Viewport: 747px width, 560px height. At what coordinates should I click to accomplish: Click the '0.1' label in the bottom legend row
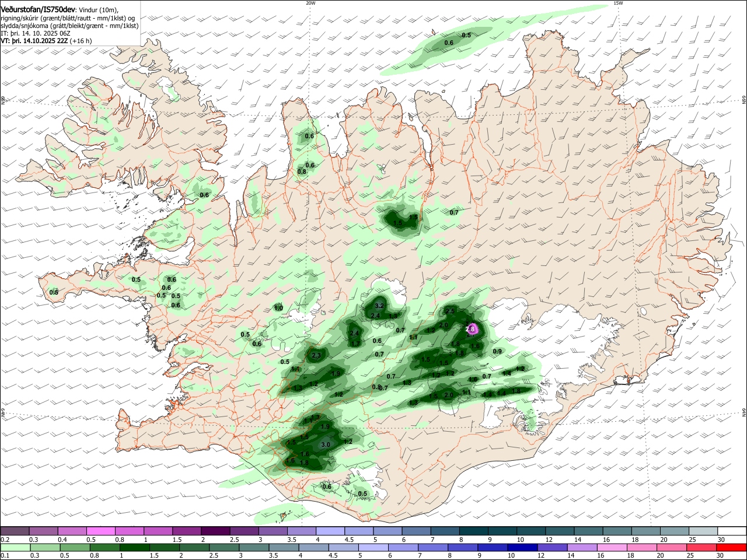tap(5, 556)
